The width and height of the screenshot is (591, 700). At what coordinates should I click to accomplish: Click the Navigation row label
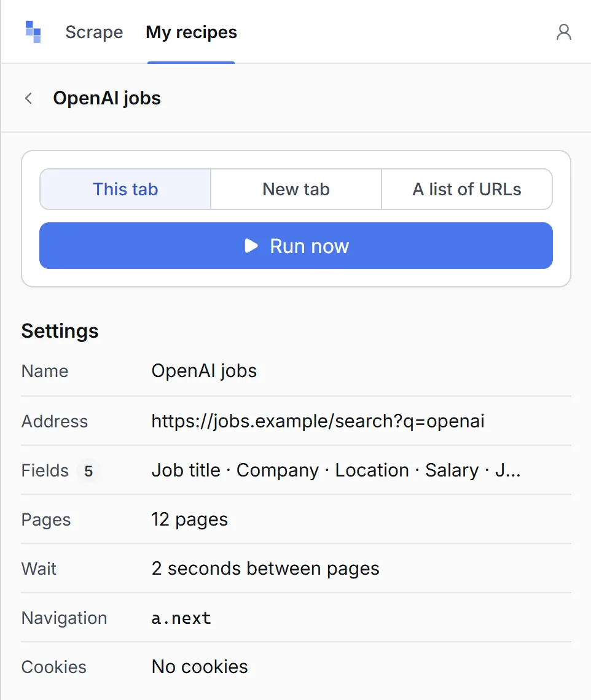tap(65, 618)
